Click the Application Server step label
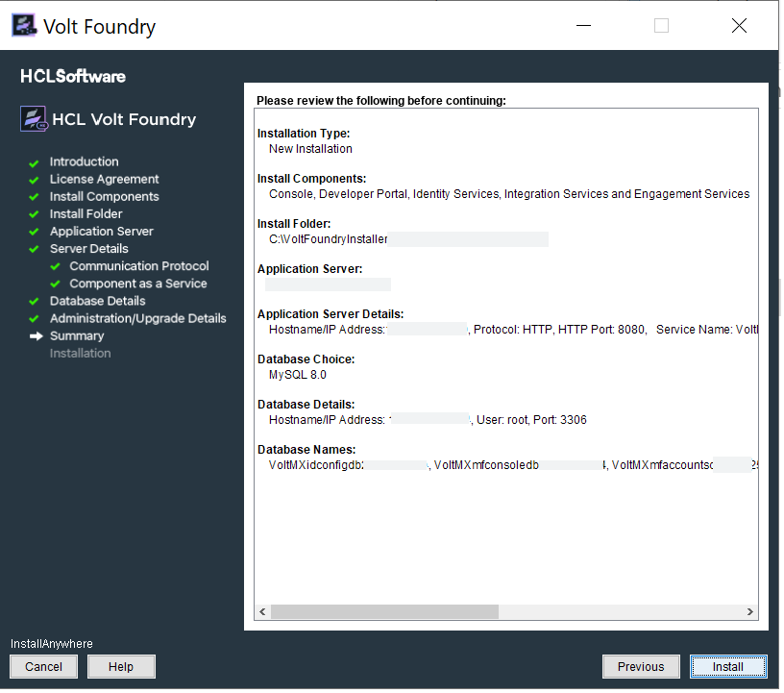The width and height of the screenshot is (784, 693). tap(101, 232)
